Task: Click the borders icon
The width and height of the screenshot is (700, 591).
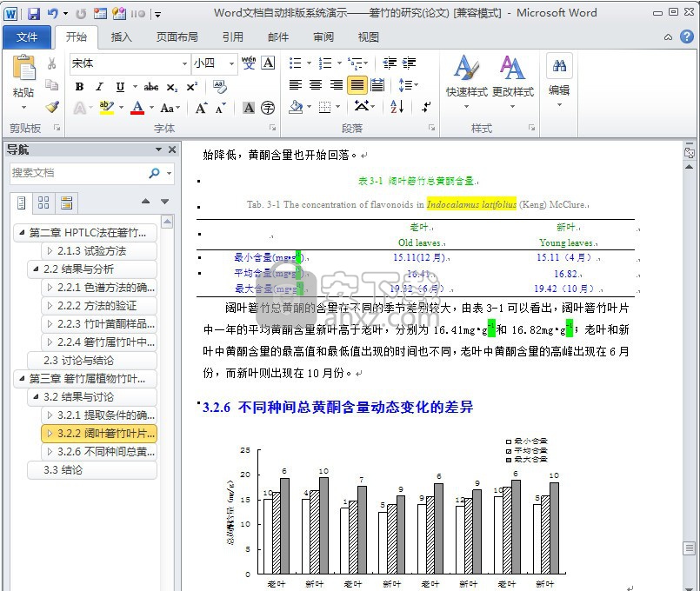Action: (325, 107)
